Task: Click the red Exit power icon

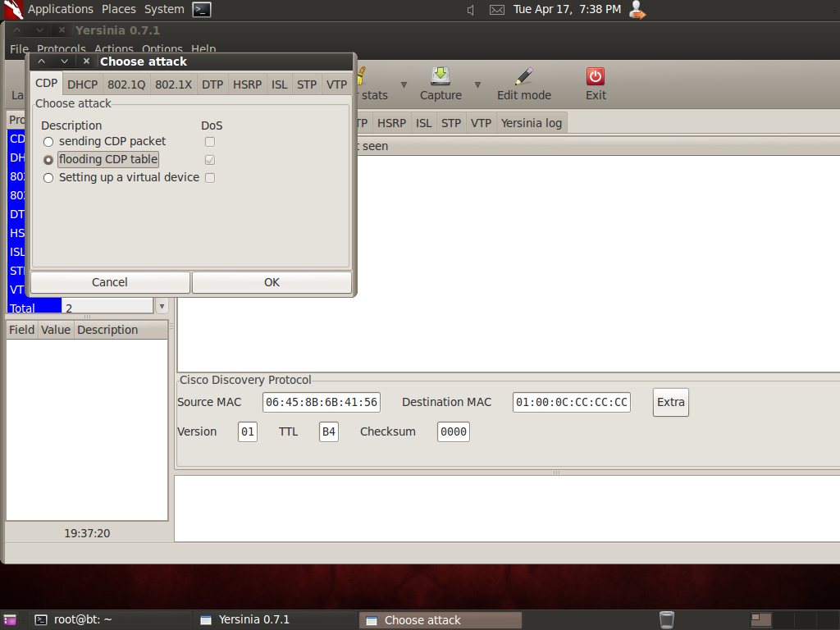Action: (596, 76)
